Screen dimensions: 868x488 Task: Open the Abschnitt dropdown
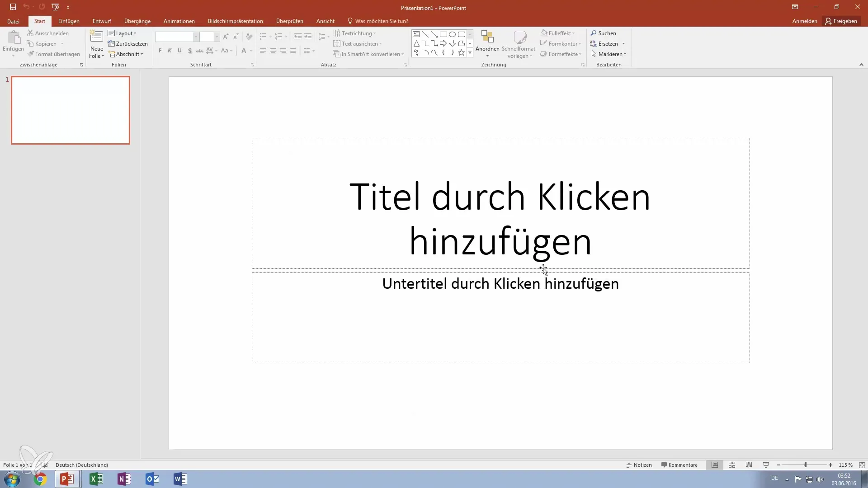pos(127,54)
